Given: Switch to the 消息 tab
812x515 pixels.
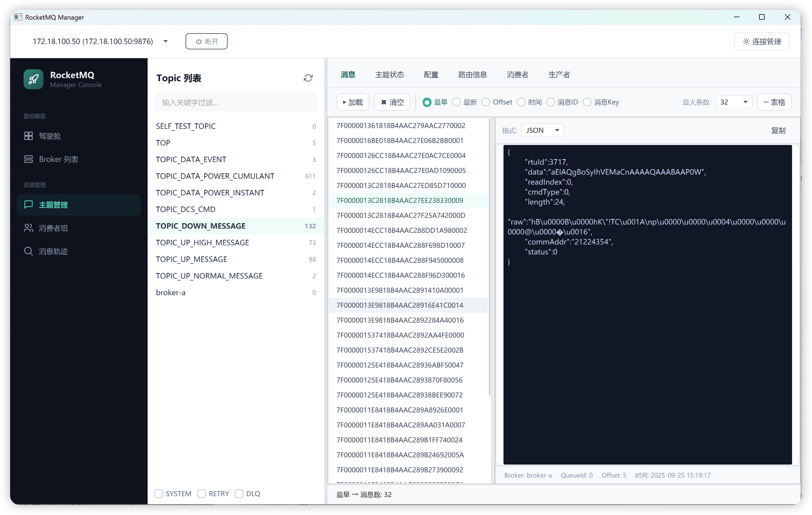Looking at the screenshot, I should tap(348, 75).
